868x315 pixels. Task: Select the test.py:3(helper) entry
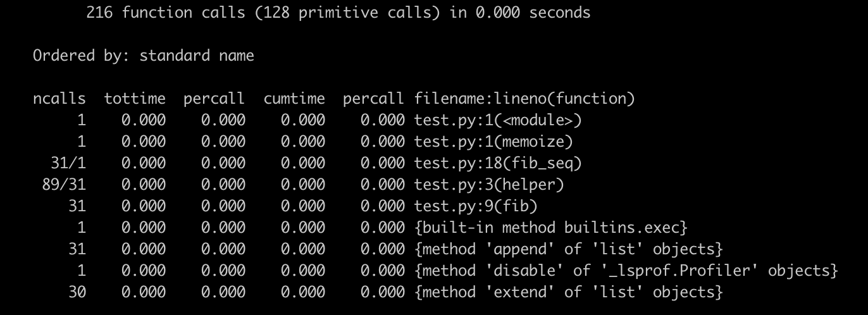pos(488,185)
